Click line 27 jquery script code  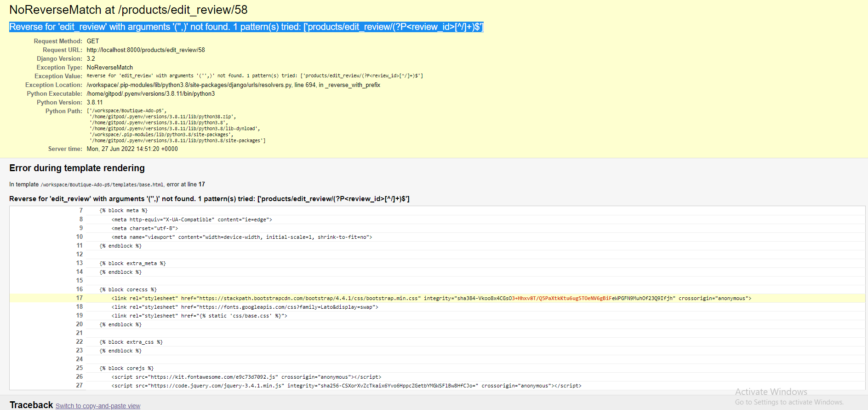point(346,386)
